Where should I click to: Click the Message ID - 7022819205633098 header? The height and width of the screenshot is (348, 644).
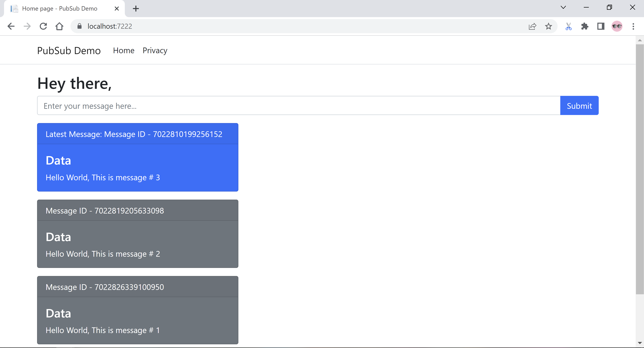coord(138,210)
